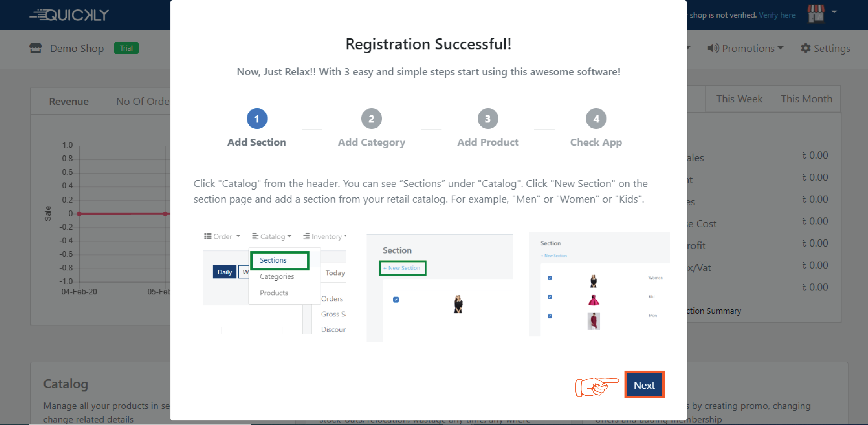Viewport: 868px width, 425px height.
Task: Open account dropdown arrow beside shop avatar
Action: point(834,12)
